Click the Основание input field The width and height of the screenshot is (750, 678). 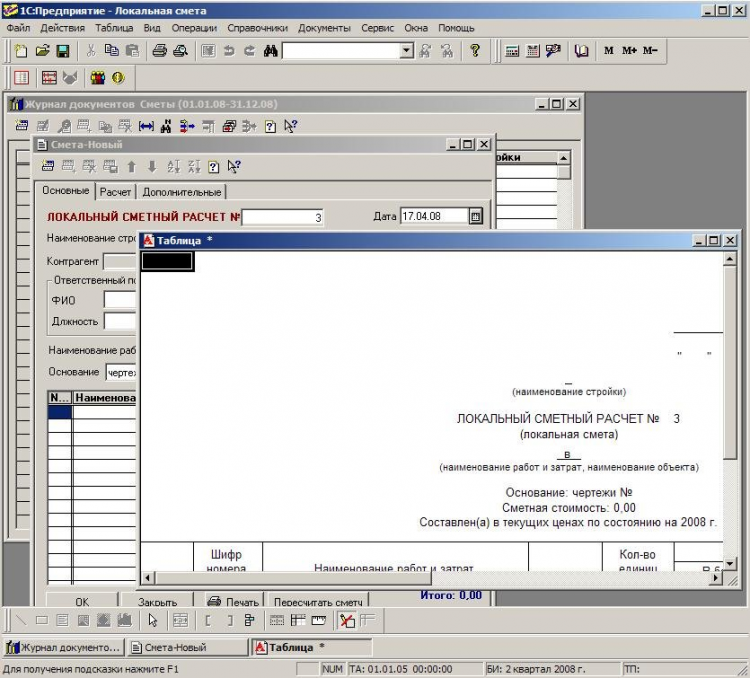coord(121,372)
